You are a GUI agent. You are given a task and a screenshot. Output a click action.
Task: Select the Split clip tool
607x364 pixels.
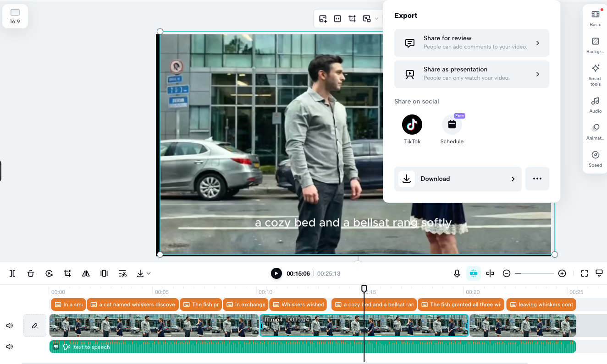click(x=12, y=273)
